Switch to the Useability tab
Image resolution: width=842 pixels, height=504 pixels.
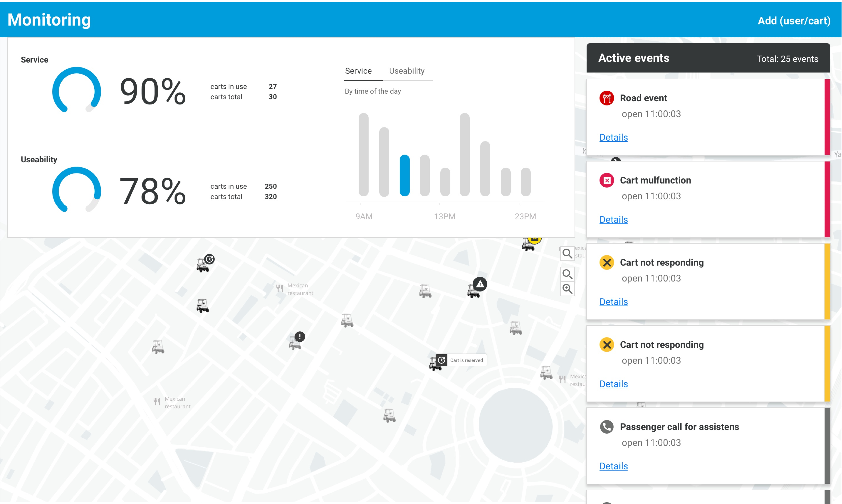[x=407, y=71]
